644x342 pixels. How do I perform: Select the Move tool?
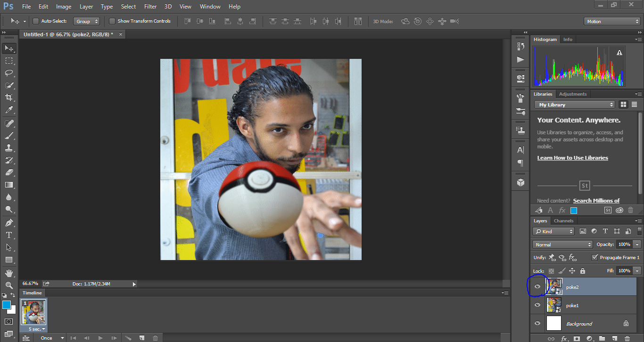click(9, 48)
